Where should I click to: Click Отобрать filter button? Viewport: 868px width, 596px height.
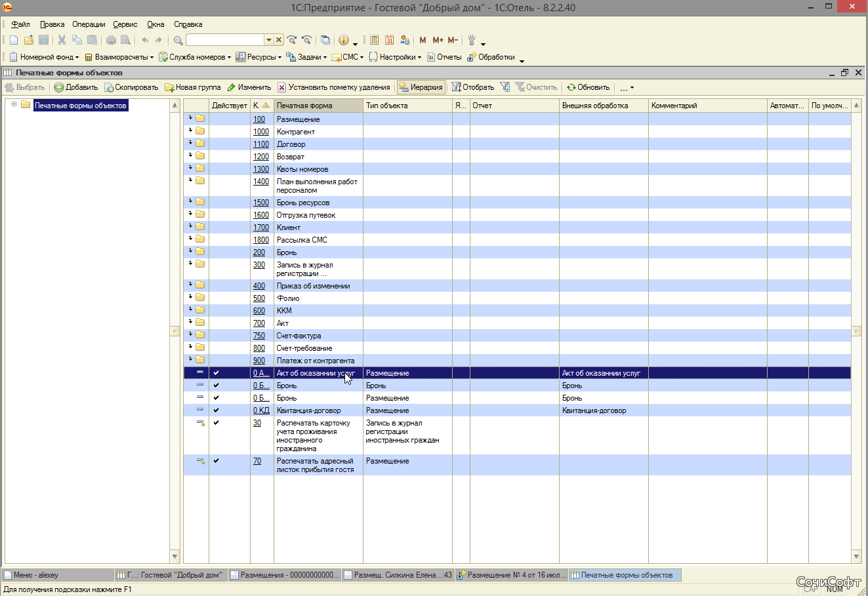473,87
